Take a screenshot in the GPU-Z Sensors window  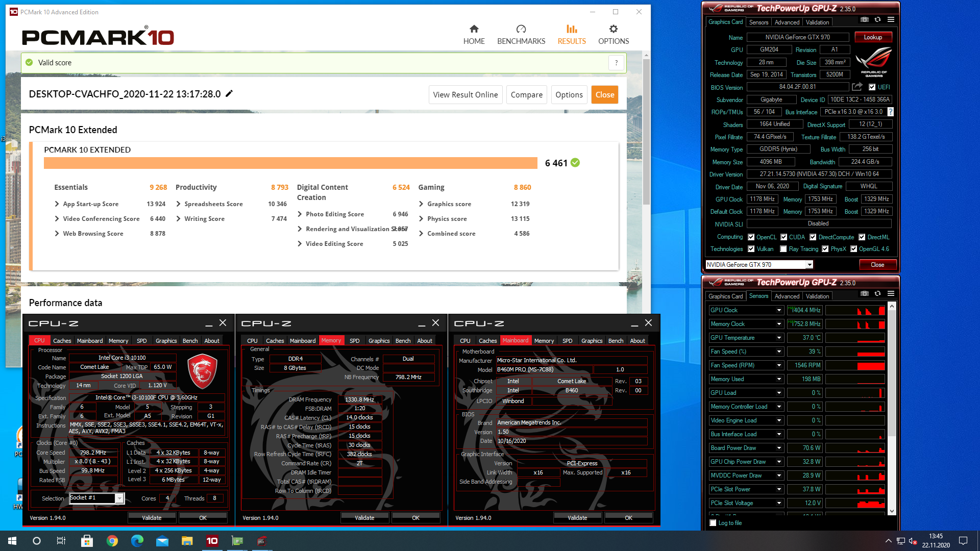tap(864, 294)
